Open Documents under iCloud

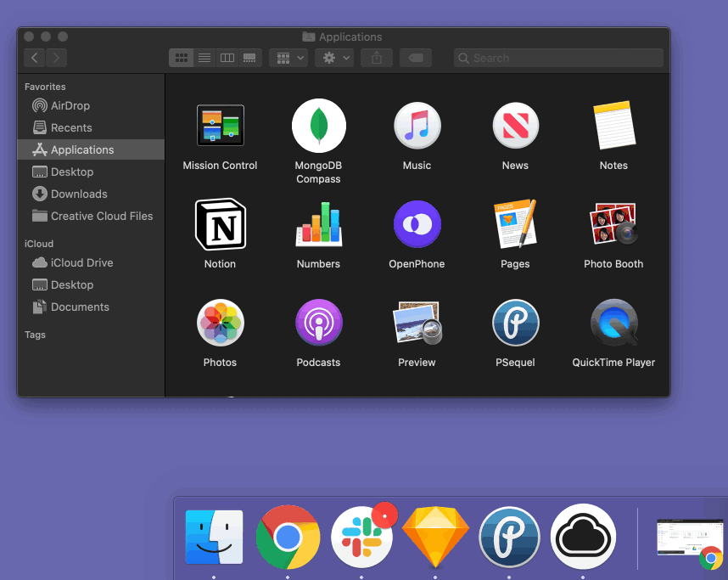91,307
